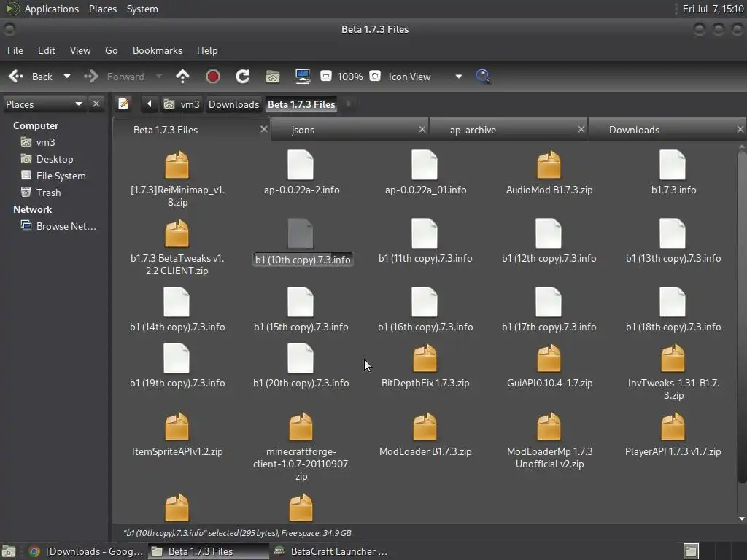
Task: Click Beta 1.7.3 Files breadcrumb
Action: pos(301,104)
